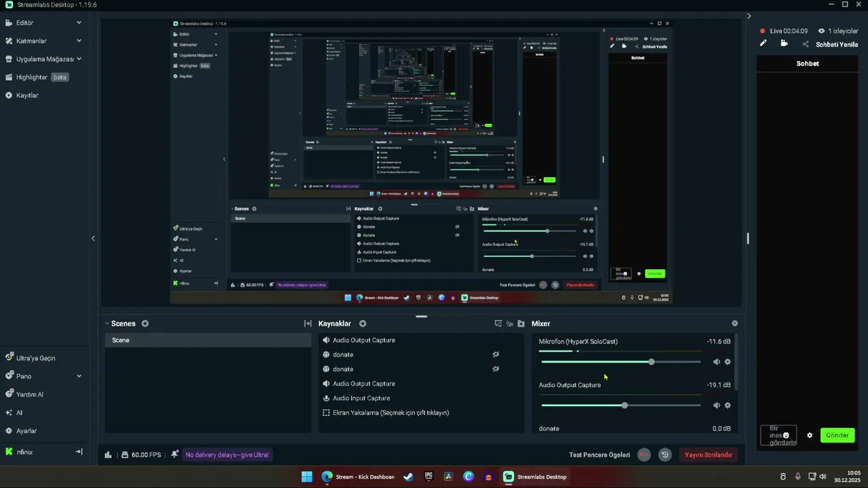The width and height of the screenshot is (868, 488).
Task: Select the Scene row in Scenes
Action: 208,340
